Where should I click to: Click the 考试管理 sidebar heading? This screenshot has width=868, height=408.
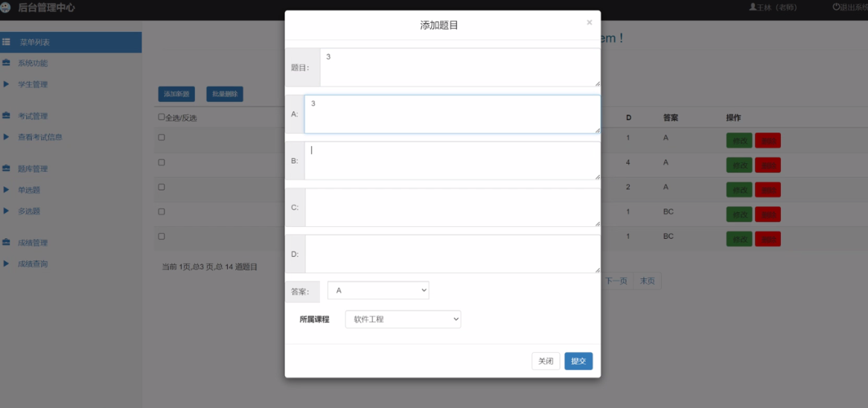[33, 116]
